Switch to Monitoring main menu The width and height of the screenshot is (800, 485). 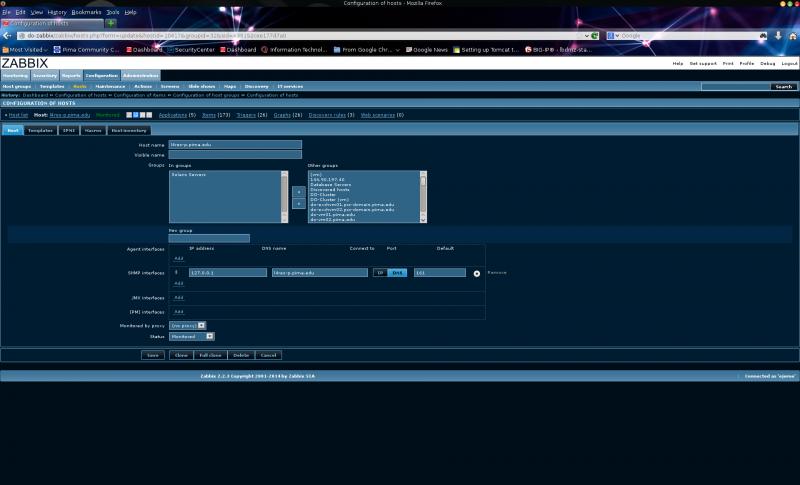[x=15, y=75]
